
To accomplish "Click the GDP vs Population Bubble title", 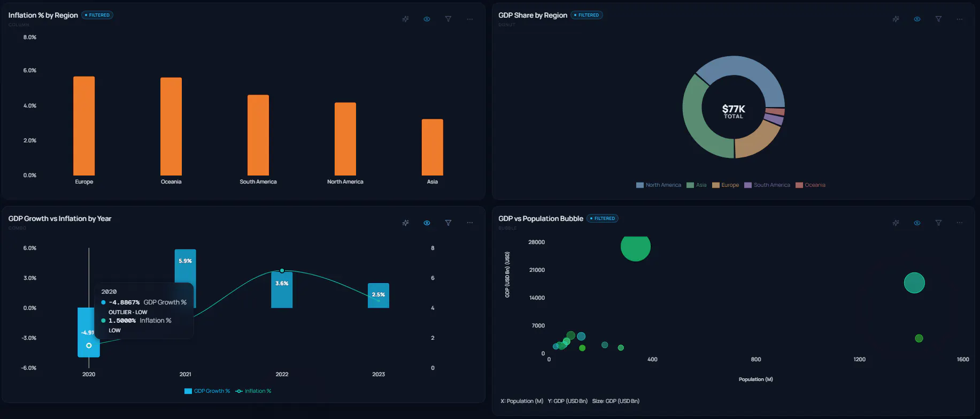I will coord(541,218).
